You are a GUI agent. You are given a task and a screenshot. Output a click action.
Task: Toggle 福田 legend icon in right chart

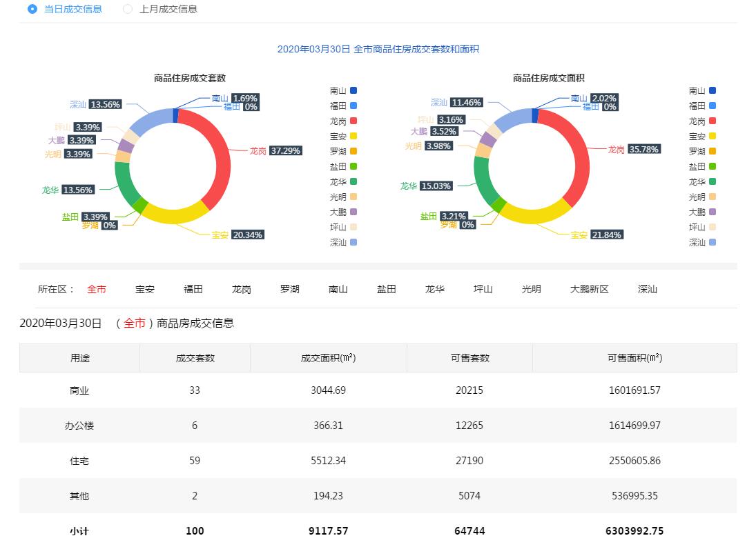click(713, 106)
